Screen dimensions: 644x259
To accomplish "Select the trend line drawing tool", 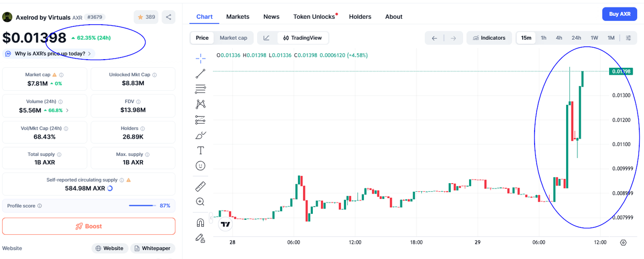I will pyautogui.click(x=200, y=74).
